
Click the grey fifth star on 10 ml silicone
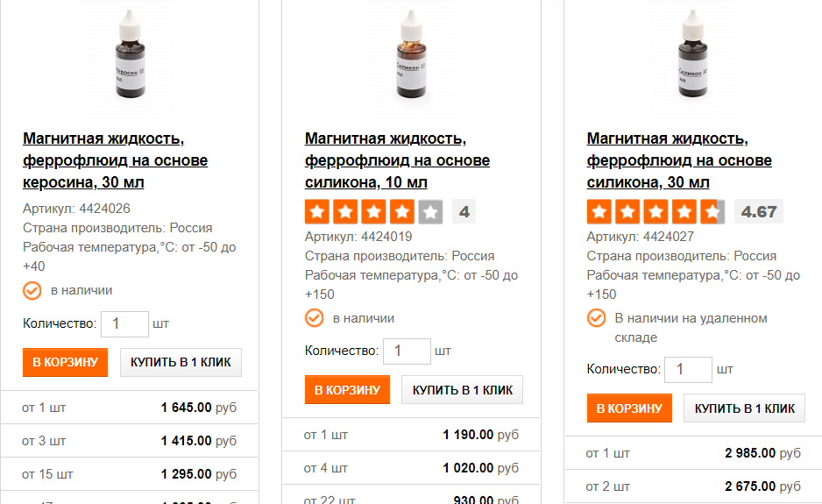tap(430, 212)
